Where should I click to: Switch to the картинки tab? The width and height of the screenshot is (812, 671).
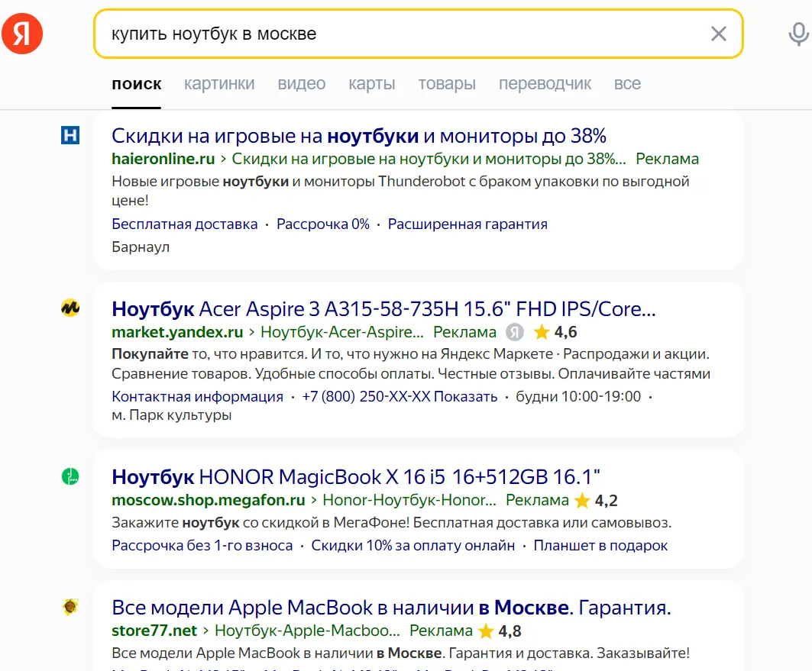(219, 84)
